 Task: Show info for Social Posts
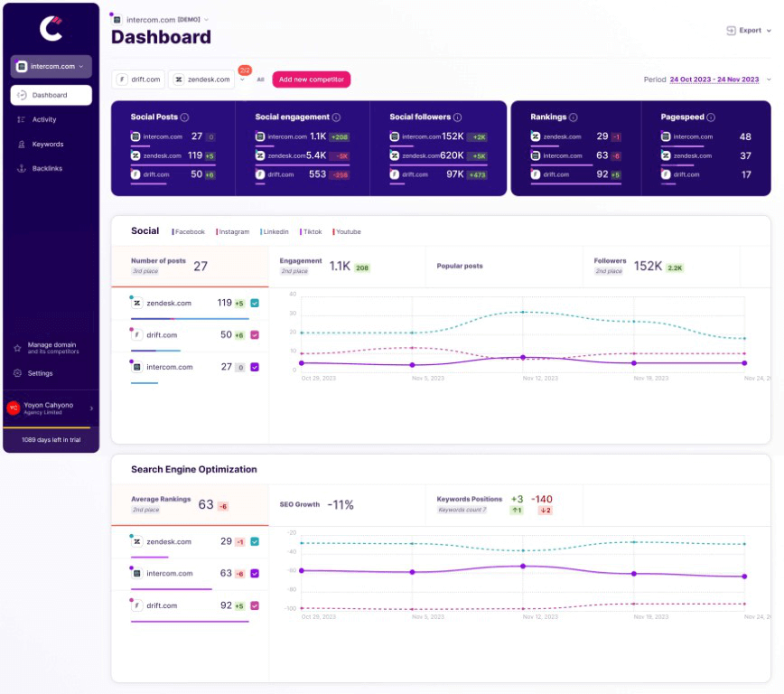tap(184, 117)
